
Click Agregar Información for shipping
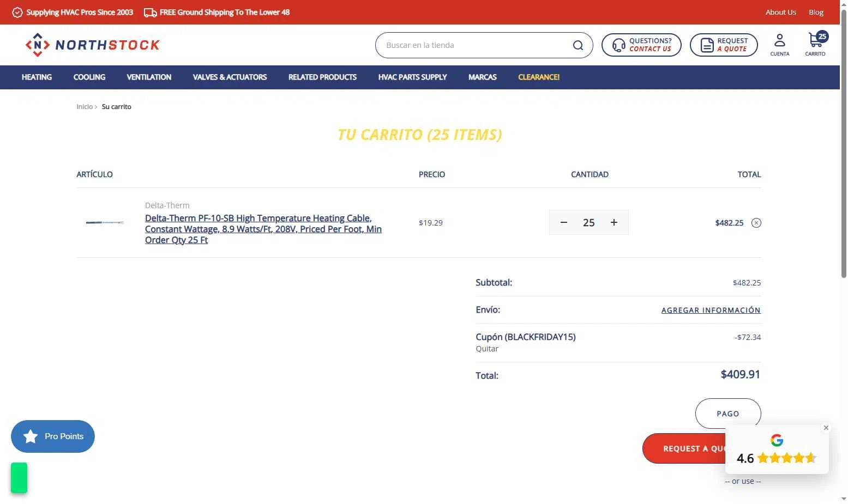coord(711,310)
